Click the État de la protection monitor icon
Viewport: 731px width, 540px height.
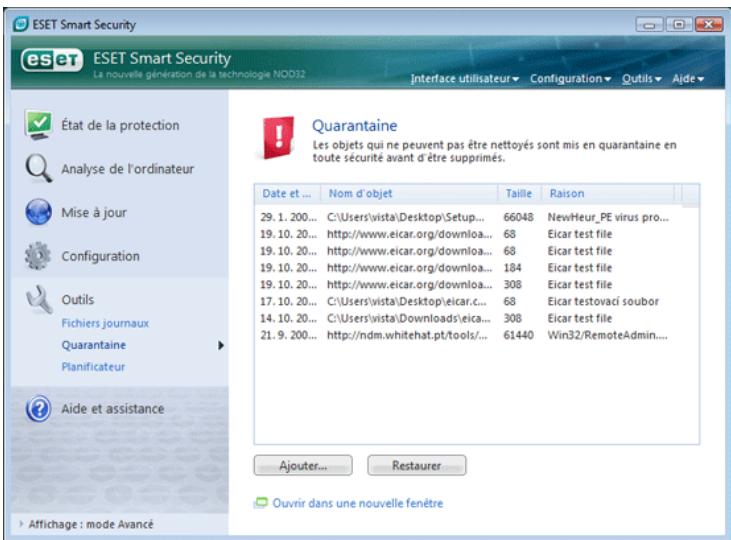click(38, 125)
